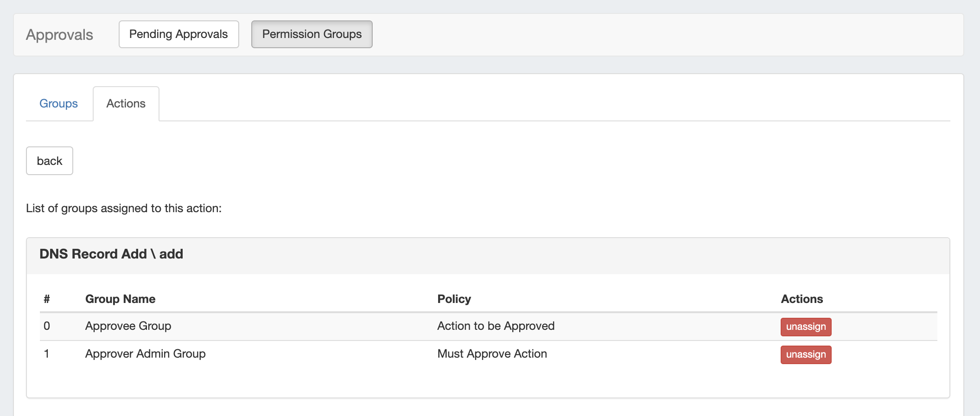
Task: Click the Policy column header
Action: coord(454,299)
